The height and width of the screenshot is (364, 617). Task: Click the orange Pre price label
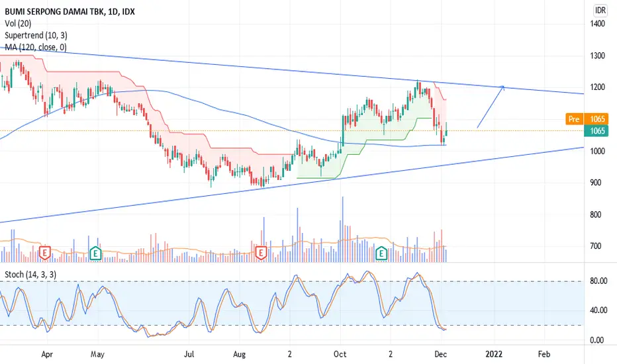(574, 119)
